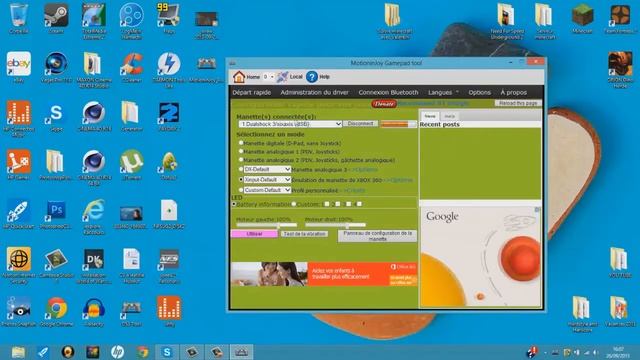The image size is (640, 360).
Task: Click Reload this page button
Action: 518,103
